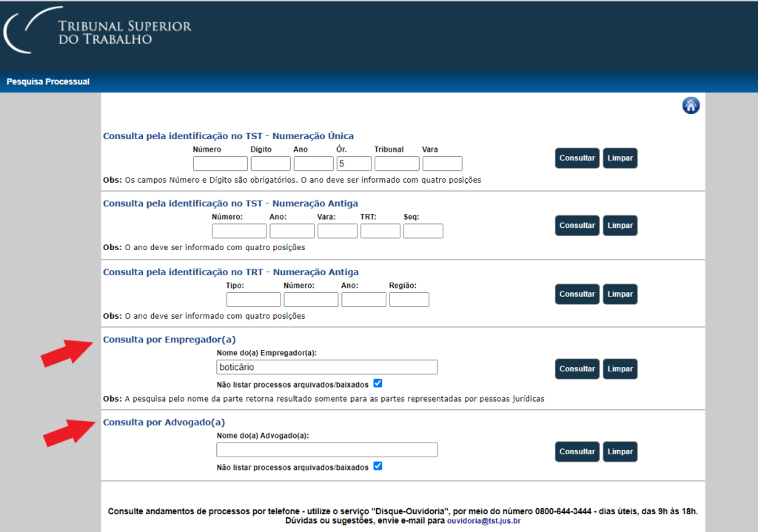
Task: Click the Tipo field in TRT Numeração Antiga
Action: (x=253, y=300)
